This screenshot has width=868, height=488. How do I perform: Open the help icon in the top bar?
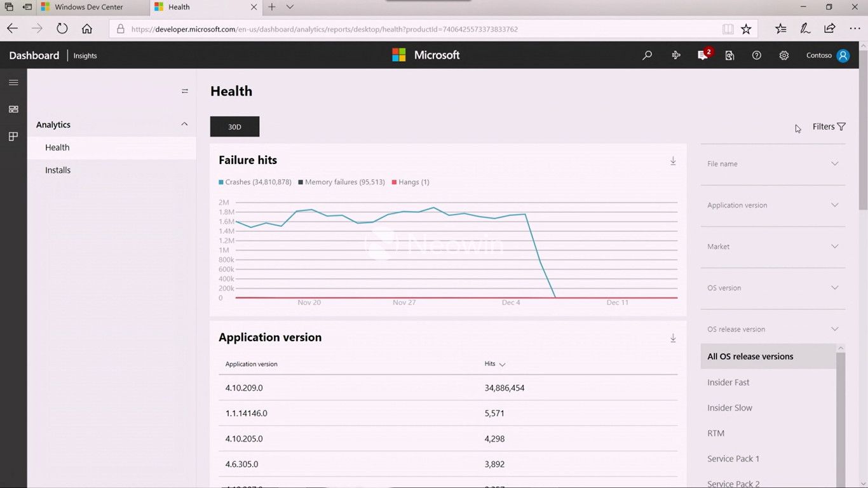[x=756, y=55]
